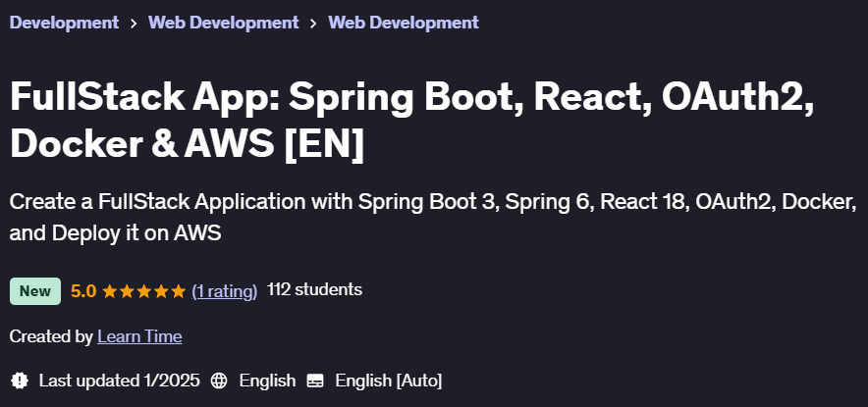Image resolution: width=868 pixels, height=407 pixels.
Task: Click the English [Auto] caption text
Action: [x=389, y=381]
